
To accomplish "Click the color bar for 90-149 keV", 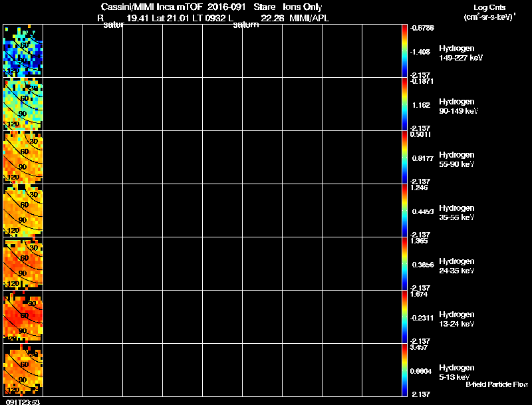I will tap(404, 104).
